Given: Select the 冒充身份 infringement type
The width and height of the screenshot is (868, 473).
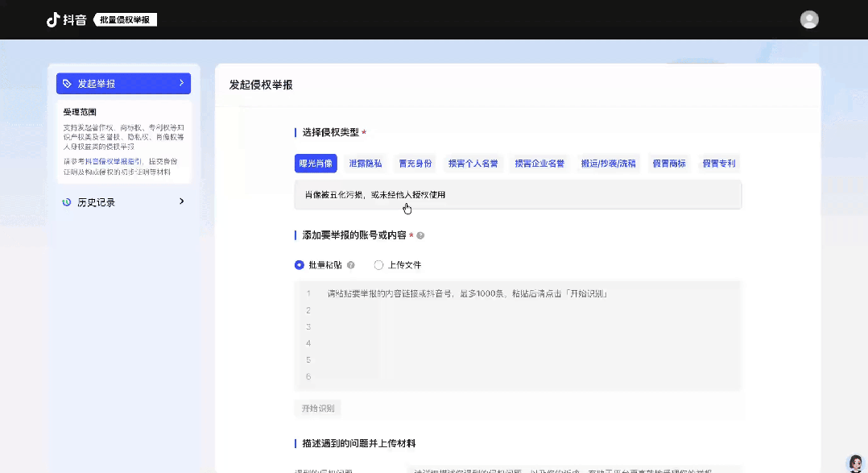Looking at the screenshot, I should coord(415,164).
